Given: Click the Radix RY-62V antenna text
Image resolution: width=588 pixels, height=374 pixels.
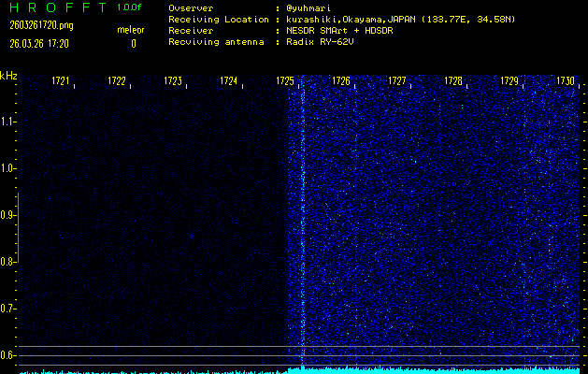Looking at the screenshot, I should (x=320, y=42).
